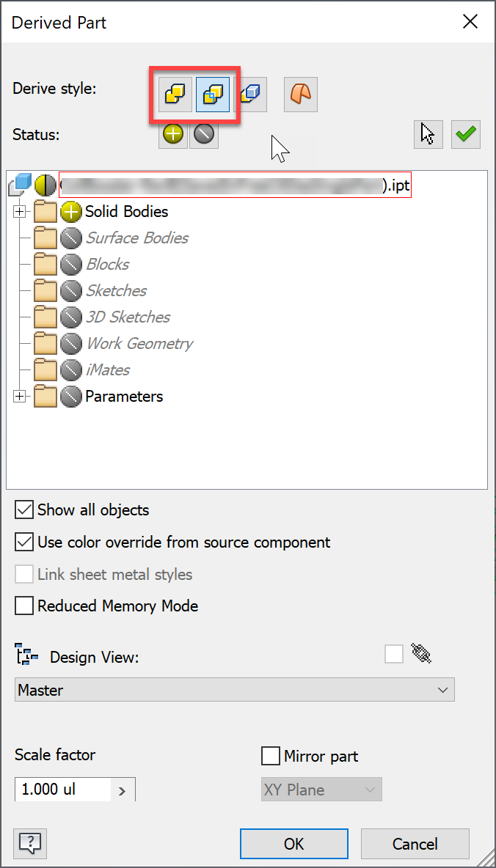The width and height of the screenshot is (496, 868).
Task: Select the Work Geometry tree item
Action: 139,343
